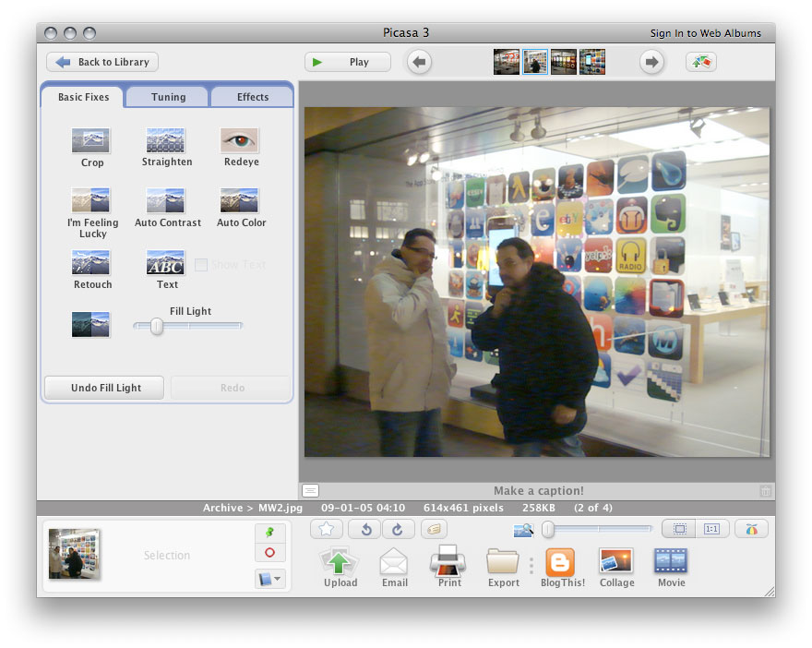812x648 pixels.
Task: Open the Retouch tool
Action: coord(90,262)
